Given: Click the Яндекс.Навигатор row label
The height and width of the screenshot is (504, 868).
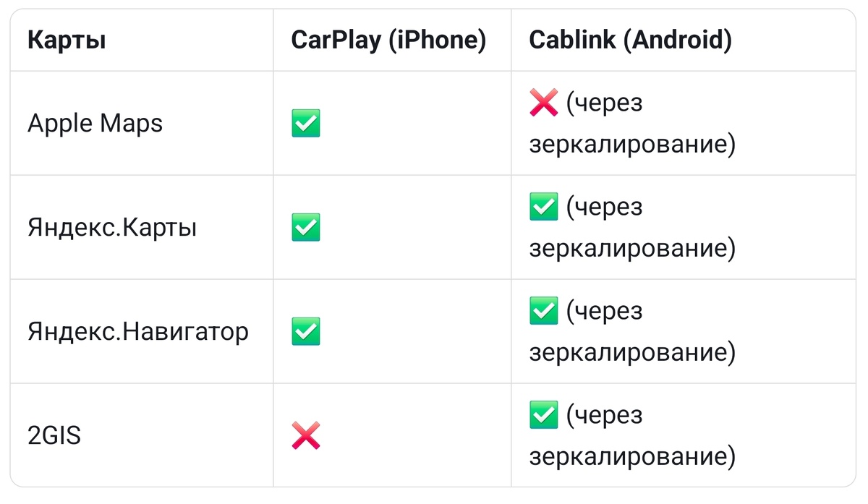Looking at the screenshot, I should [138, 333].
